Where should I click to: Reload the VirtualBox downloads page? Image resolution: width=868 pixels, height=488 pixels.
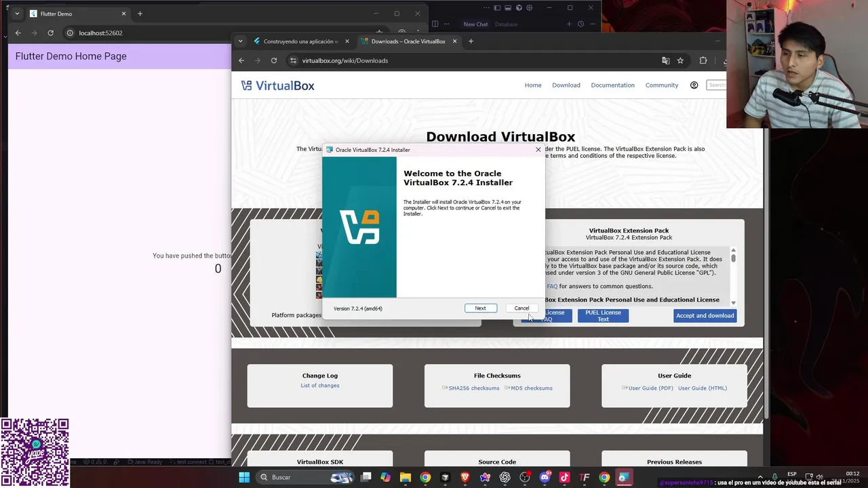click(274, 60)
